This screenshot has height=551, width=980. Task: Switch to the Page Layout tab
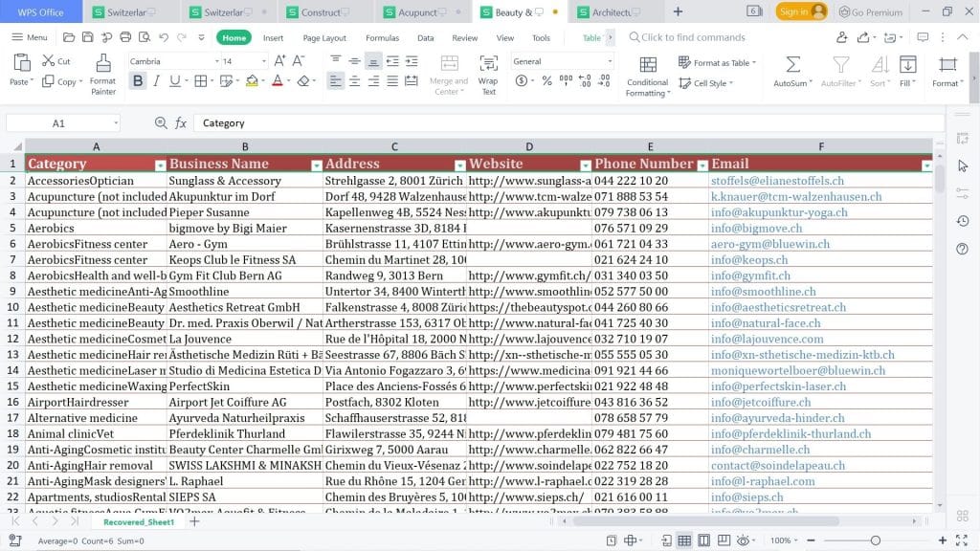[x=324, y=38]
